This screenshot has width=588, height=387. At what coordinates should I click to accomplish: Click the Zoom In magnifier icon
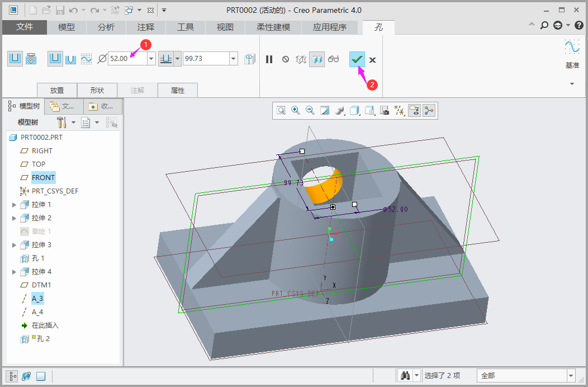(295, 111)
